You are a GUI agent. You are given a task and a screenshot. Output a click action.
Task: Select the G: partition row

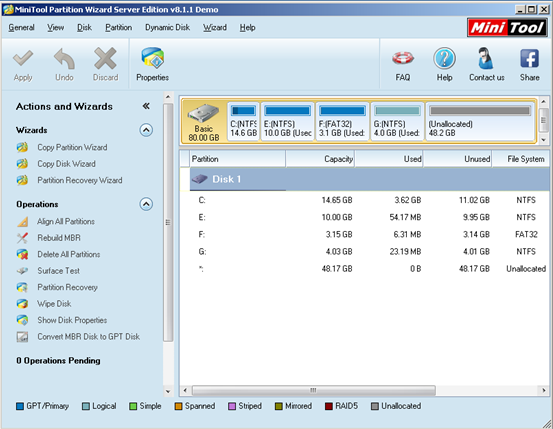click(x=365, y=252)
